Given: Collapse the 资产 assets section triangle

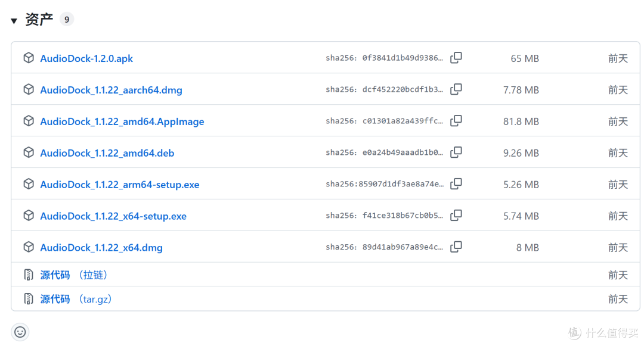Looking at the screenshot, I should pyautogui.click(x=14, y=20).
